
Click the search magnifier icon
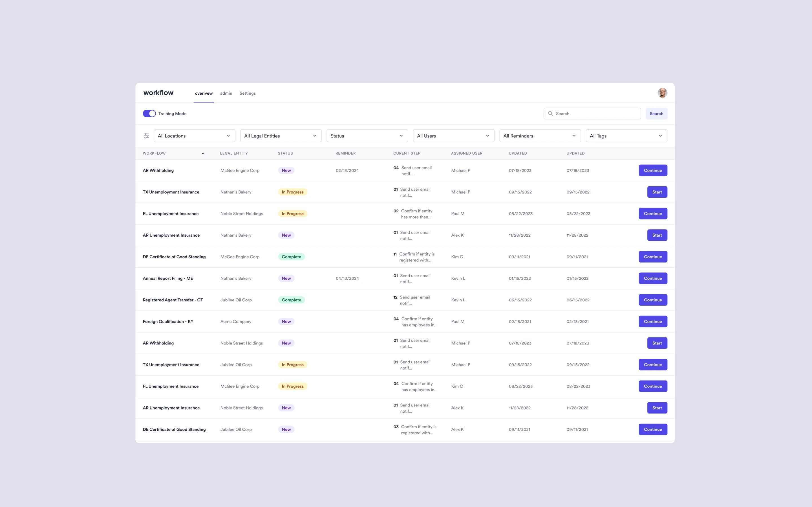tap(550, 114)
